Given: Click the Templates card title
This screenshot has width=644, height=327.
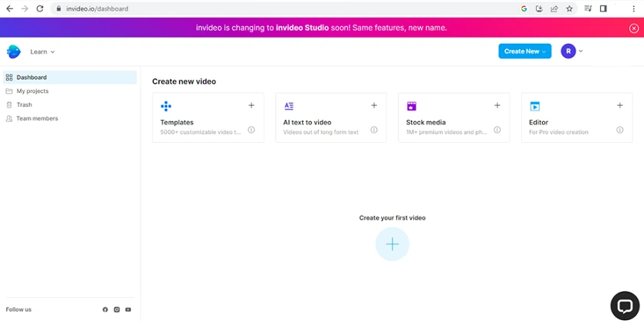Looking at the screenshot, I should coord(176,122).
